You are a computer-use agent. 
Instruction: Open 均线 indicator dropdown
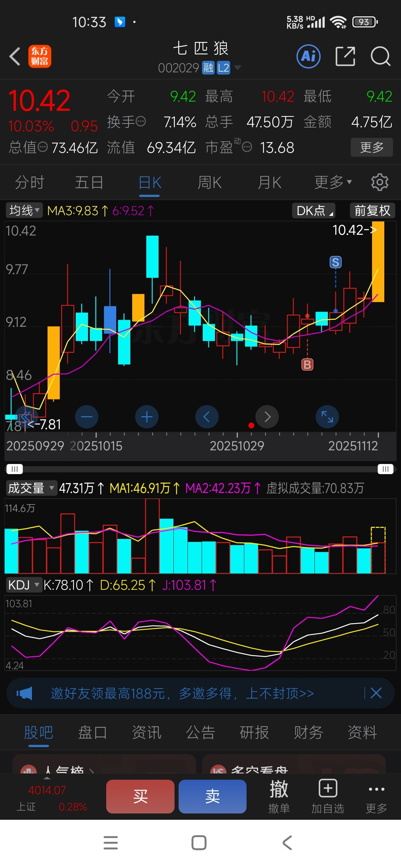click(24, 210)
